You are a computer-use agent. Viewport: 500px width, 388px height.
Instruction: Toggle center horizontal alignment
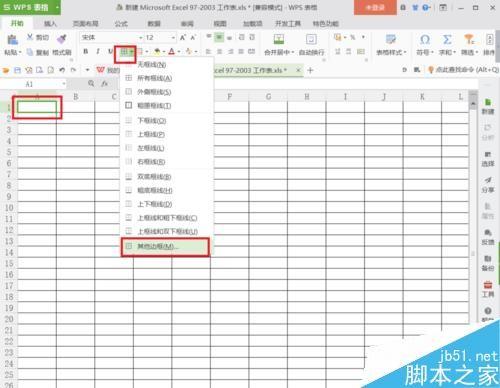tap(219, 52)
